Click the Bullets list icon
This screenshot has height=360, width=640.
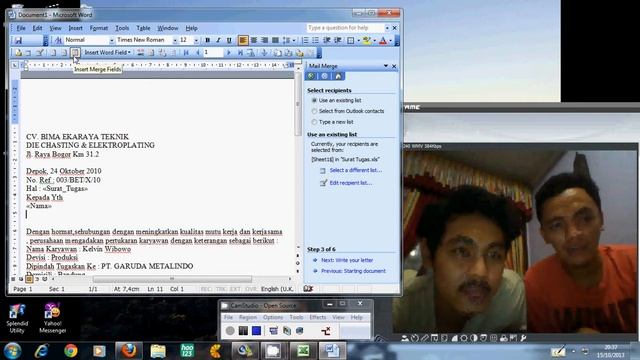[316, 40]
